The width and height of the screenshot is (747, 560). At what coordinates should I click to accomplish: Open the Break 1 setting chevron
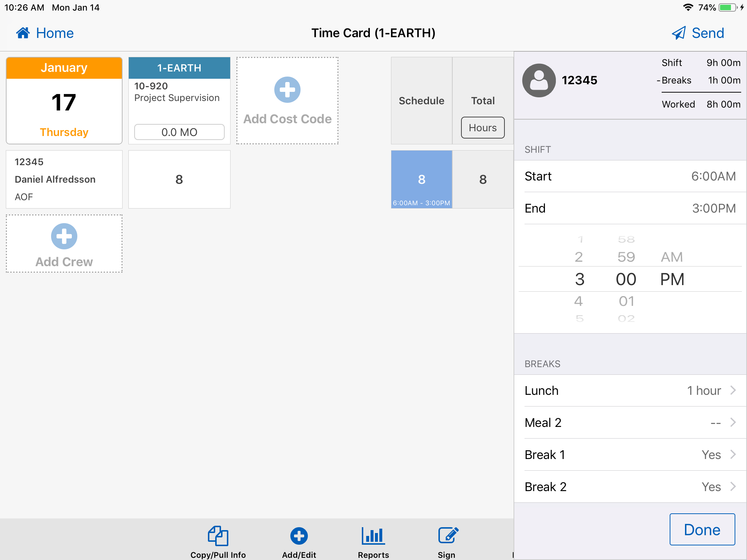point(733,455)
